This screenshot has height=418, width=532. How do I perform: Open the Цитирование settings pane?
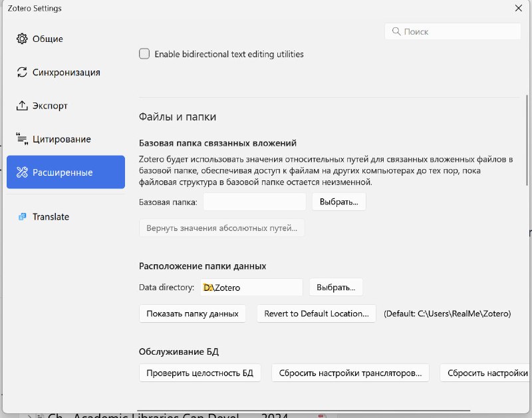pyautogui.click(x=65, y=139)
